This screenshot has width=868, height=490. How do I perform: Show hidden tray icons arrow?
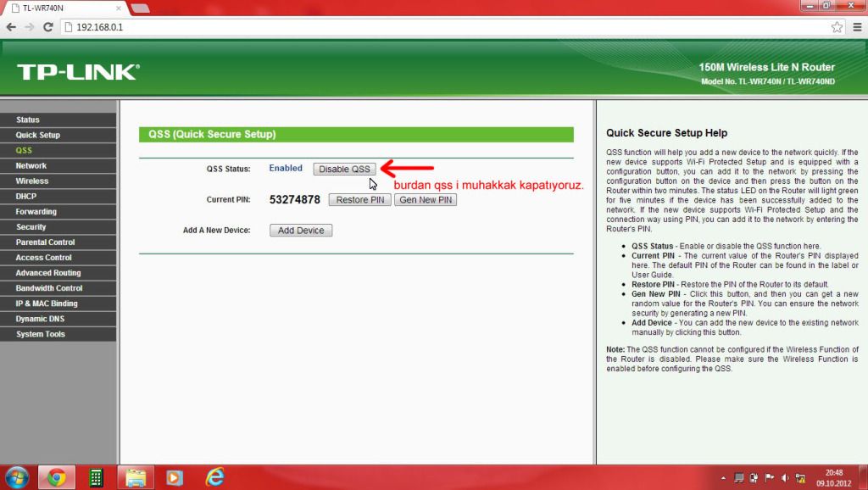click(x=723, y=478)
